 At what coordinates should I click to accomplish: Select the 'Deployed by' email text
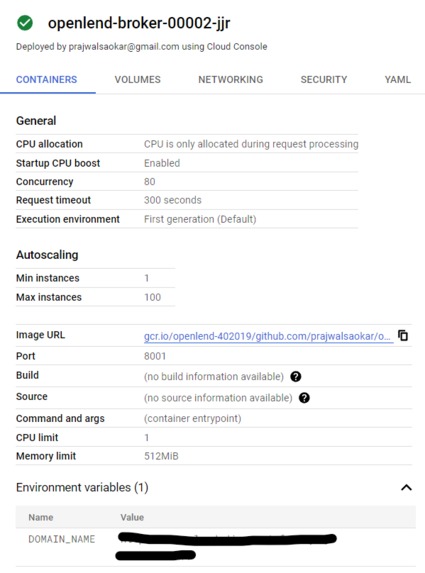(124, 47)
